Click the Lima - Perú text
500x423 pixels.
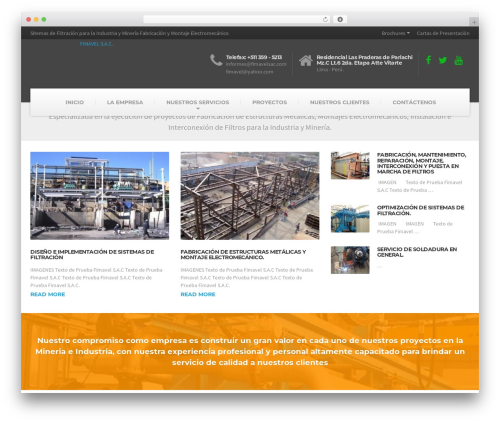pyautogui.click(x=330, y=70)
